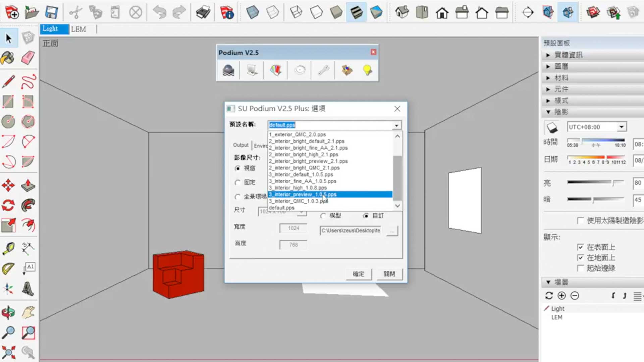Select the Follow Me tool
Viewport: 644px width, 362px height.
pos(28,205)
